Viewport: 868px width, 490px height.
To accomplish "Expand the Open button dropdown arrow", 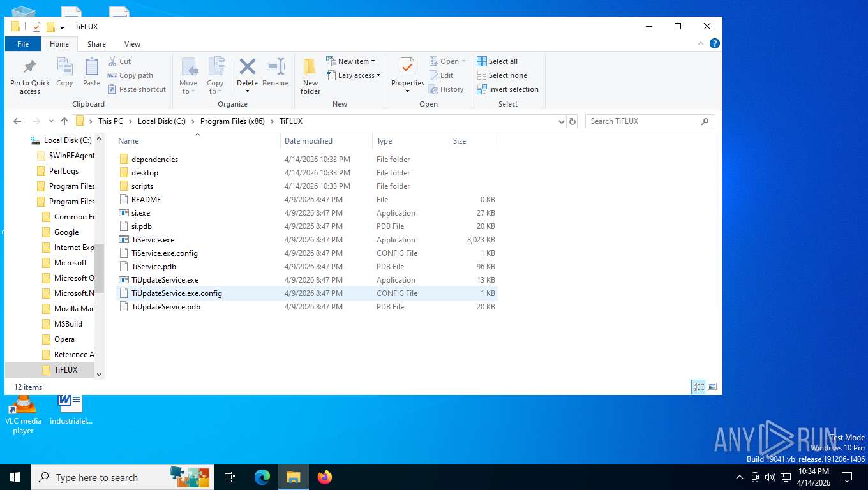I will pos(463,61).
